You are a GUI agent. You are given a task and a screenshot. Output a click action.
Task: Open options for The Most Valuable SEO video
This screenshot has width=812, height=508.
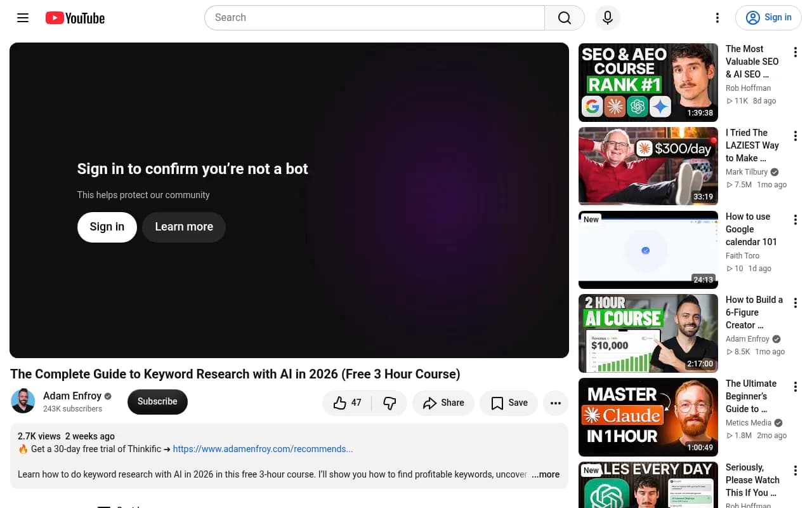coord(795,52)
